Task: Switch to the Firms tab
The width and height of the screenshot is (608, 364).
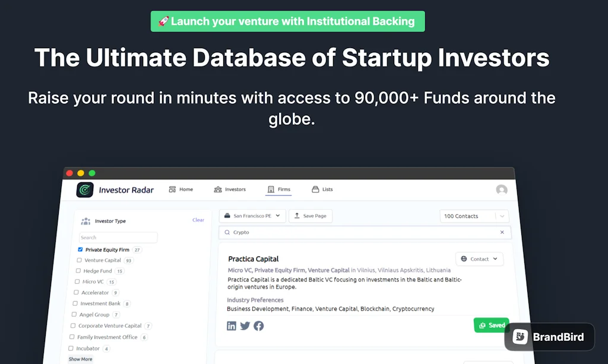Action: coord(278,189)
